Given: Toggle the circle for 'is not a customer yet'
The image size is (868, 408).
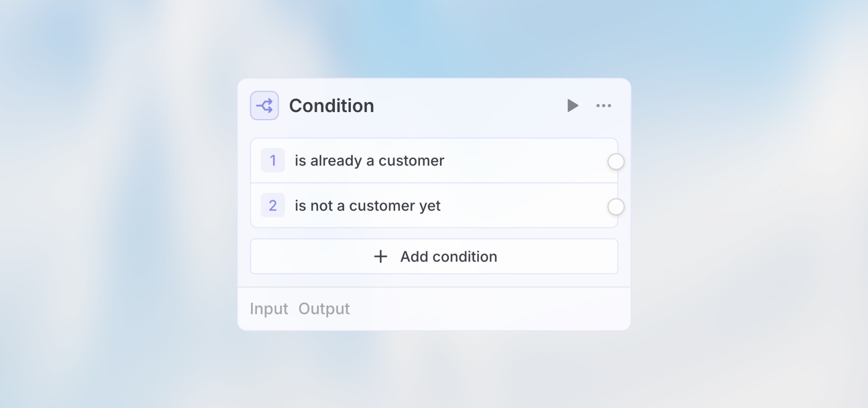Looking at the screenshot, I should pyautogui.click(x=616, y=207).
